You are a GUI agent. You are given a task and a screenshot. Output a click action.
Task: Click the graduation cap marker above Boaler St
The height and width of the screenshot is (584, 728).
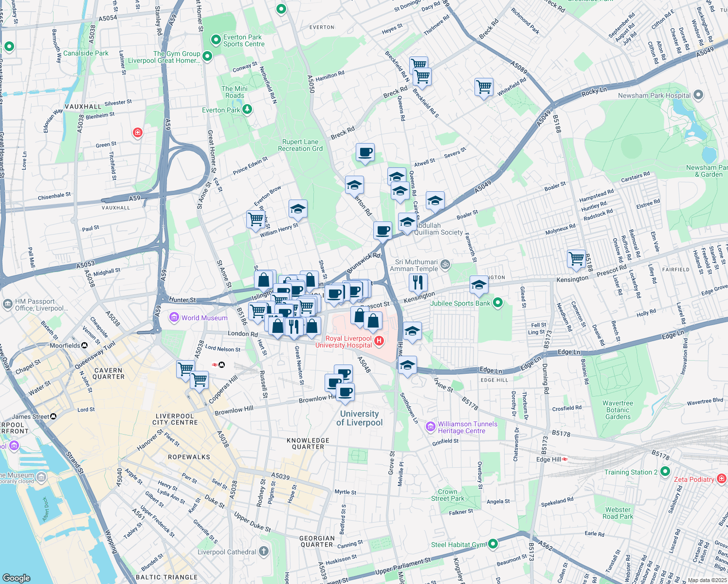click(435, 201)
